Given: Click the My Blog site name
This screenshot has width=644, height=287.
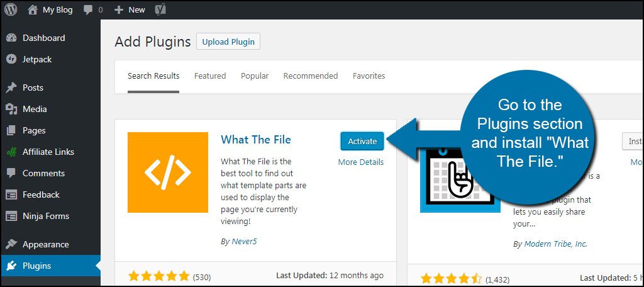Looking at the screenshot, I should point(57,10).
